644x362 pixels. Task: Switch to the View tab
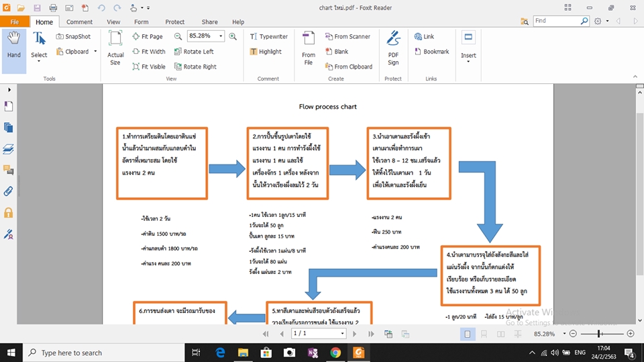(113, 21)
